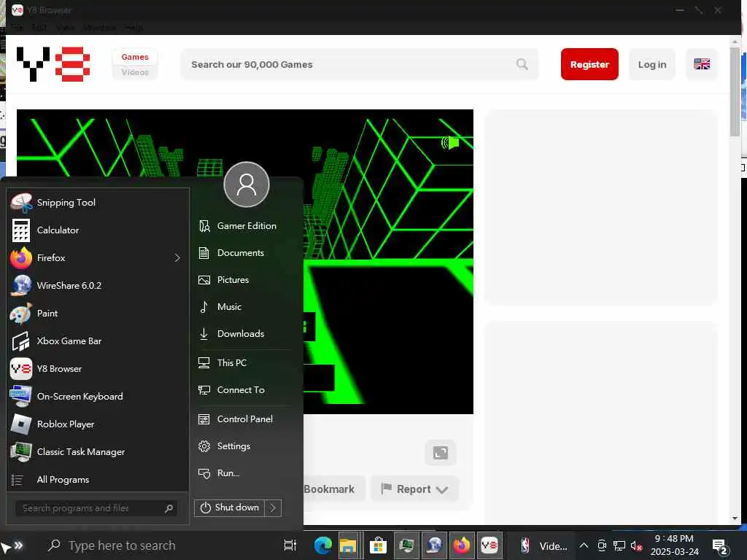Toggle the game sound speaker icon
The image size is (747, 560).
pos(449,142)
